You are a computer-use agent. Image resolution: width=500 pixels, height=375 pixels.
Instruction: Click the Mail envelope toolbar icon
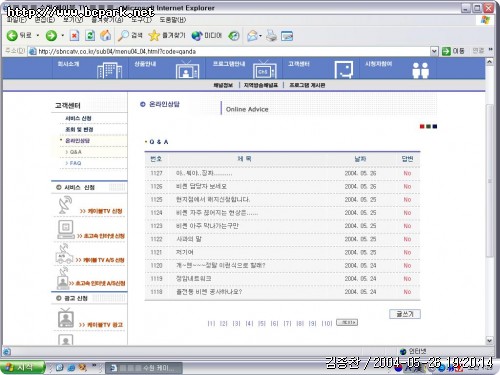[x=252, y=36]
